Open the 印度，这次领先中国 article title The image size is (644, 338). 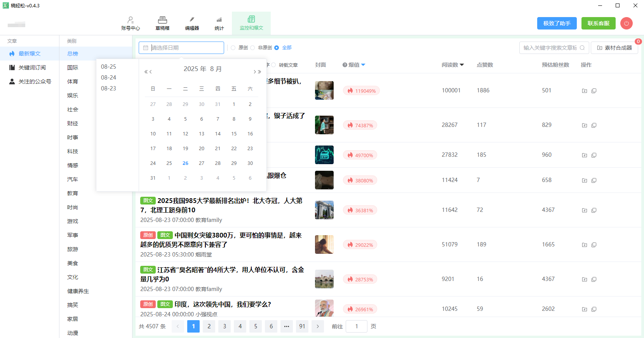click(223, 304)
